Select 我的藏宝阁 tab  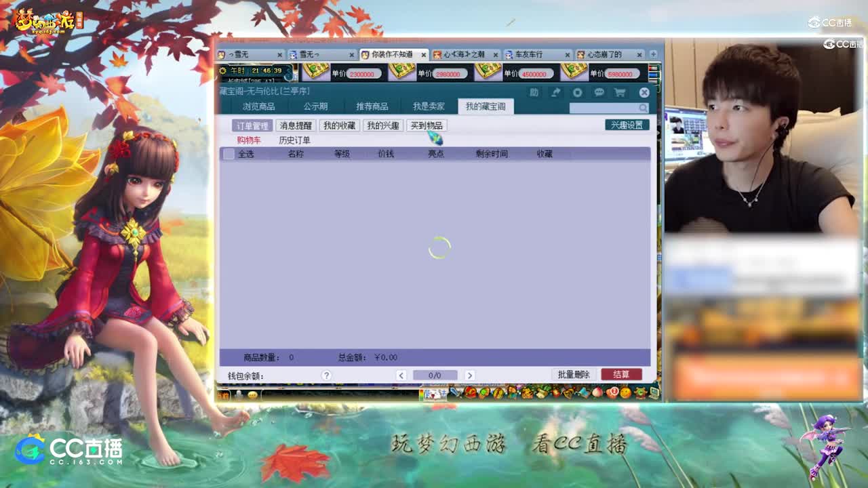(x=486, y=106)
